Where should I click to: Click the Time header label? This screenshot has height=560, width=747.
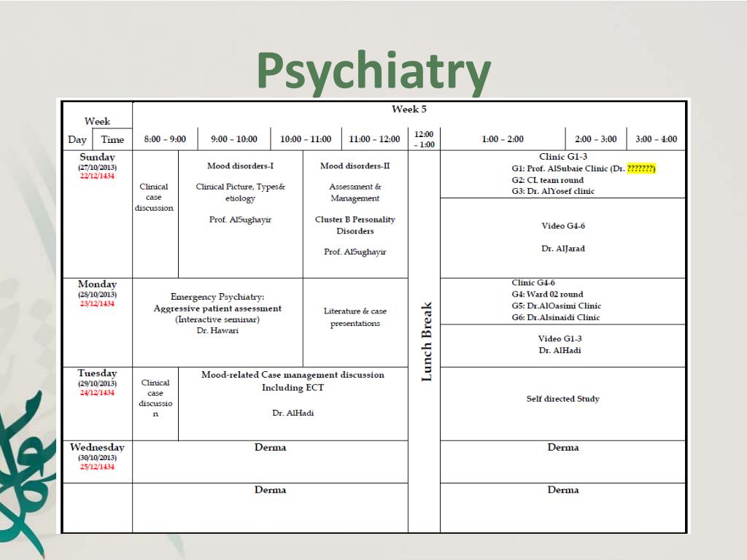click(112, 139)
